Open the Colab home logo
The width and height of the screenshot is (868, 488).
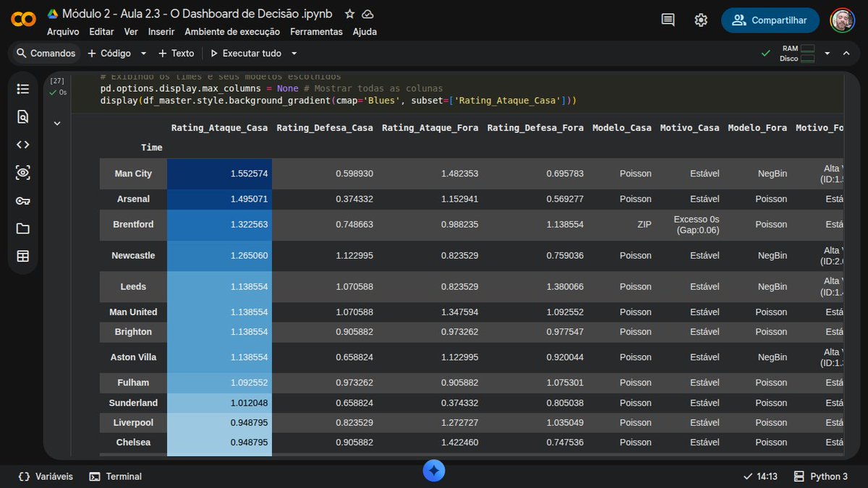[23, 20]
